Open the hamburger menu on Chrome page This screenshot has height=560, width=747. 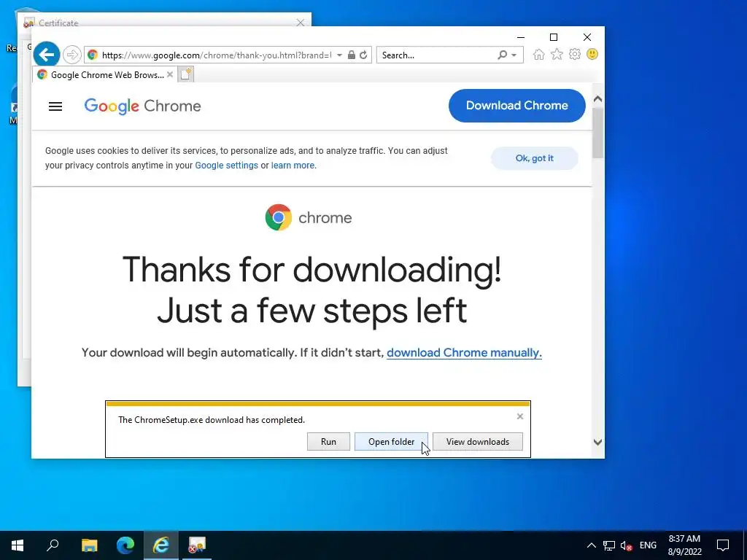[x=55, y=106]
